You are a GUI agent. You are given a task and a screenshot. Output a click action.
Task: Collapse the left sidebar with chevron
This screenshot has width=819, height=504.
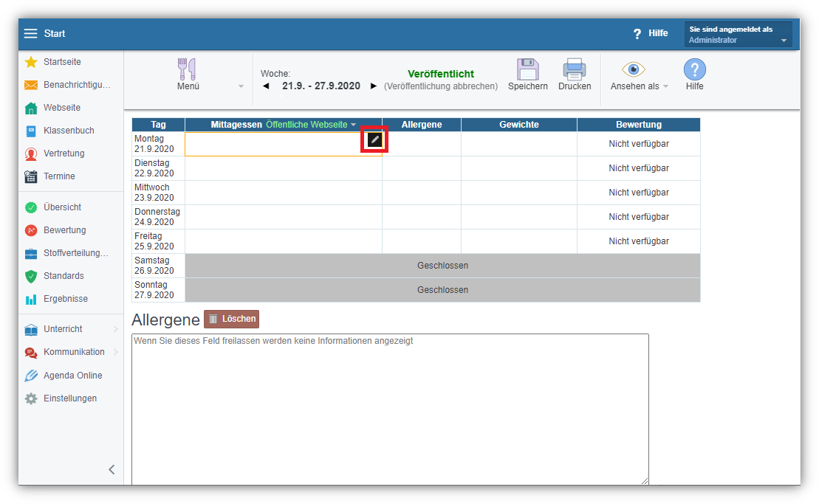tap(112, 469)
